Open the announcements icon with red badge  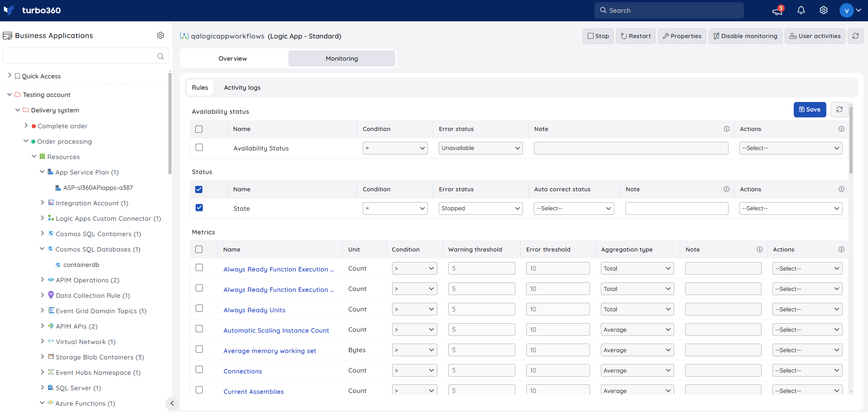click(x=777, y=10)
